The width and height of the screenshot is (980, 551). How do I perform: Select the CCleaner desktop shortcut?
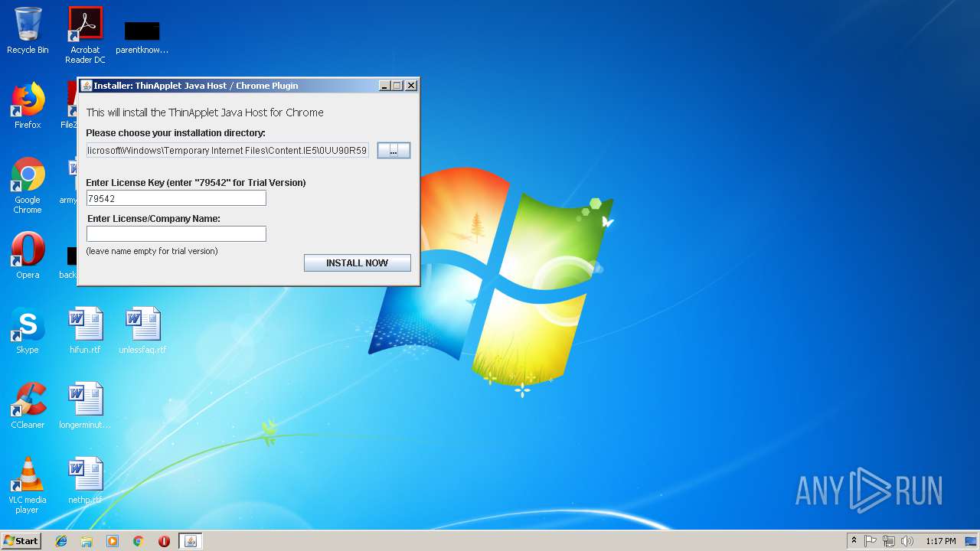pos(28,406)
